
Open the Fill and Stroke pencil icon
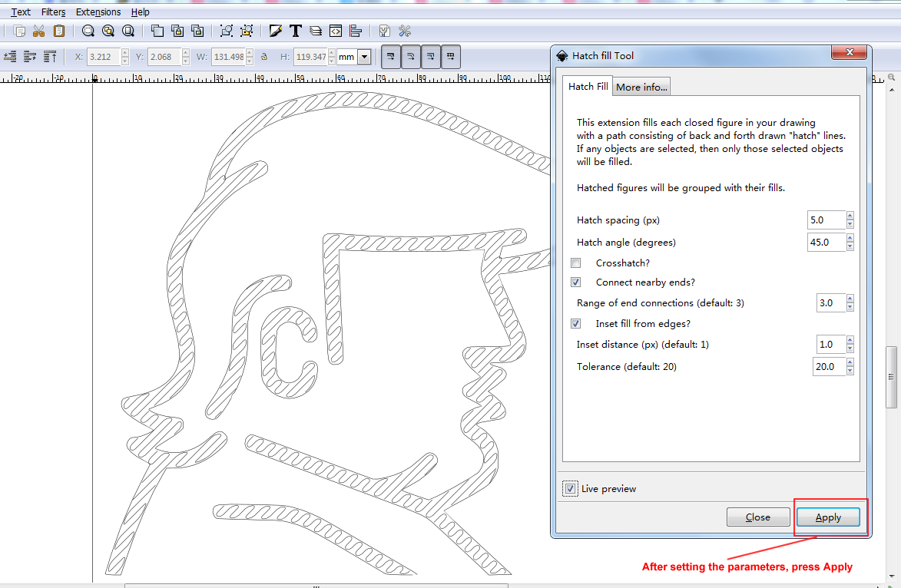pos(275,31)
